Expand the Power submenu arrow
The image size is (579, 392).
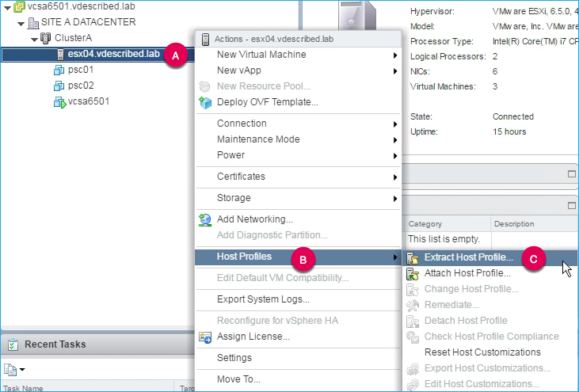pos(395,156)
